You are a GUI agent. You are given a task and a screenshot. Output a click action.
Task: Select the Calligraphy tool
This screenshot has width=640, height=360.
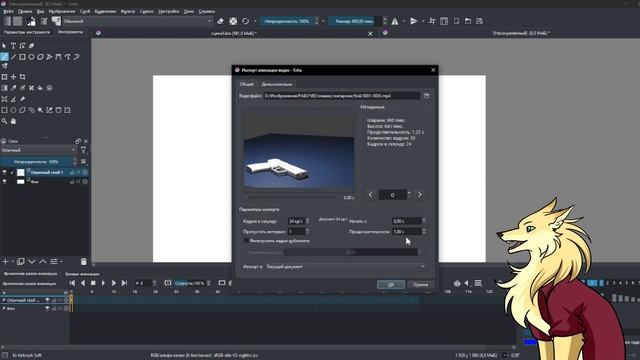point(31,46)
